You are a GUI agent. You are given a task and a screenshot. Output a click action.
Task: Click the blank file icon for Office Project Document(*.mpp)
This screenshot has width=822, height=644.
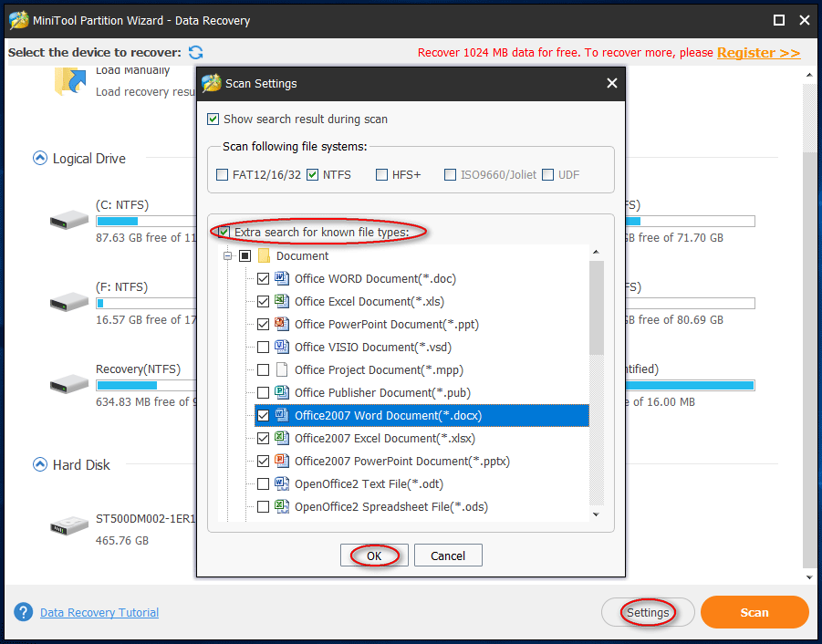click(282, 369)
